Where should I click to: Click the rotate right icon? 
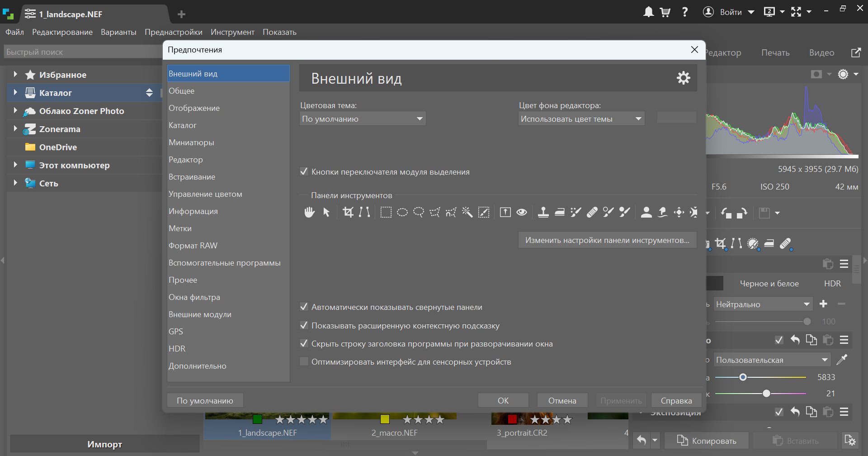click(742, 213)
